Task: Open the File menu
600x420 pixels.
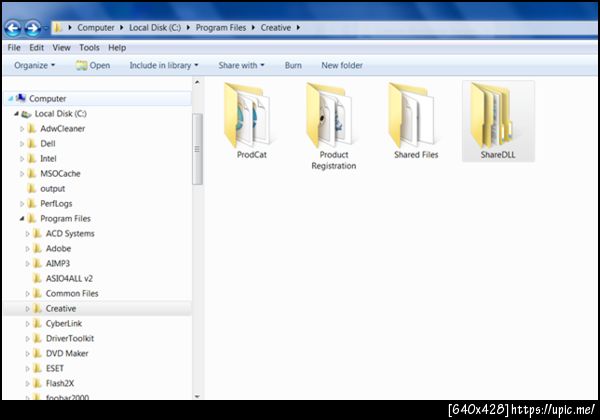Action: (x=14, y=48)
